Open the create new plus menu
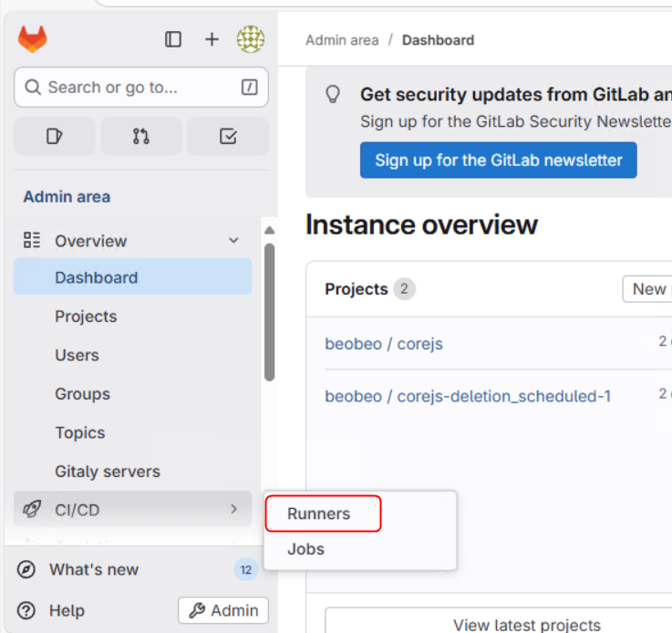Image resolution: width=672 pixels, height=633 pixels. pos(212,39)
